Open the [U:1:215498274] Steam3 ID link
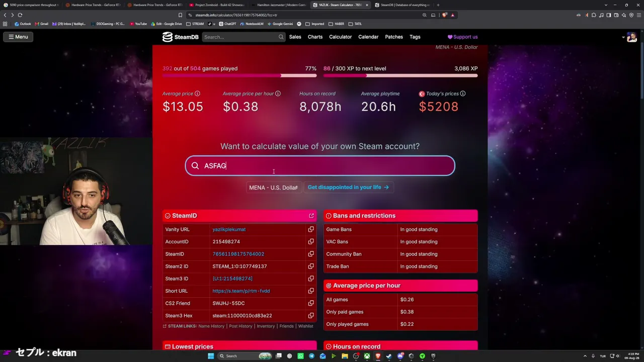This screenshot has height=362, width=644. [232, 279]
